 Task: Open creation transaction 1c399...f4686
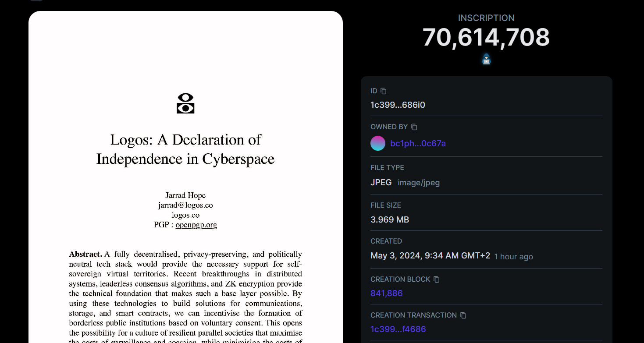click(x=398, y=329)
